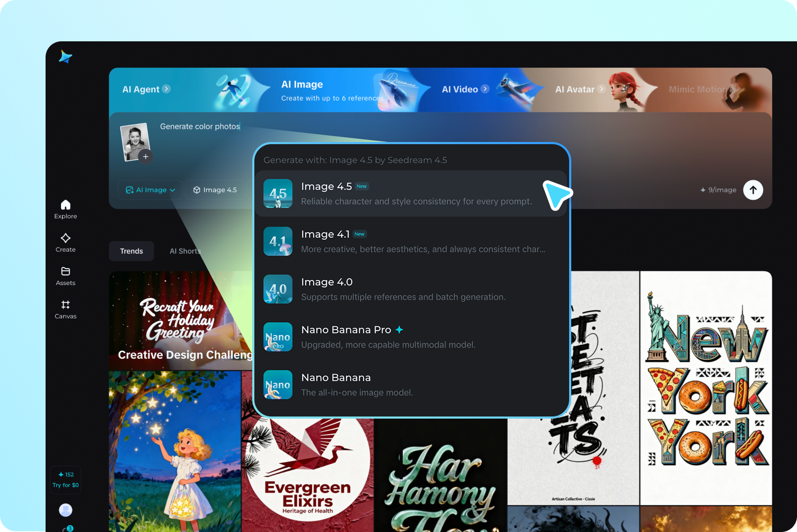797x532 pixels.
Task: Select Nano Banana Pro model
Action: pos(411,336)
